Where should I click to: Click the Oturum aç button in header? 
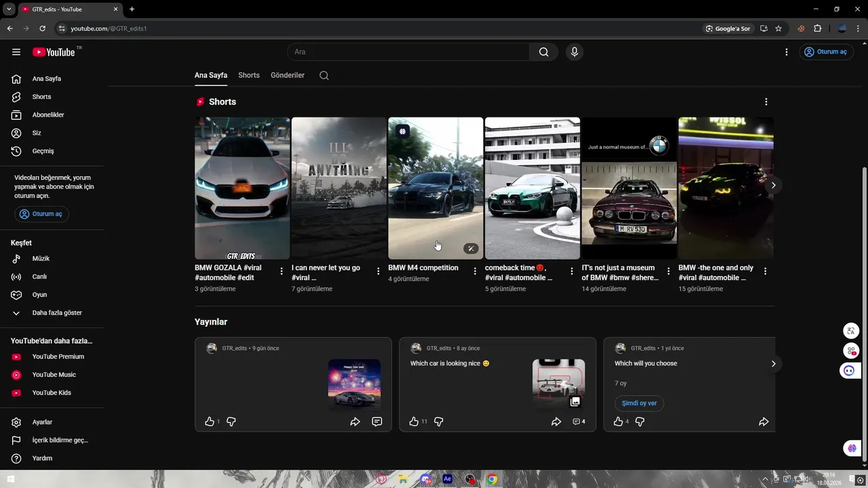point(826,52)
